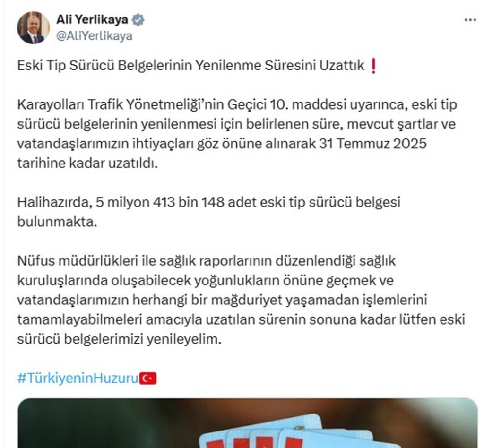
Task: Click the closing line sürücü belgelerimizi yenileyelim
Action: coord(120,339)
